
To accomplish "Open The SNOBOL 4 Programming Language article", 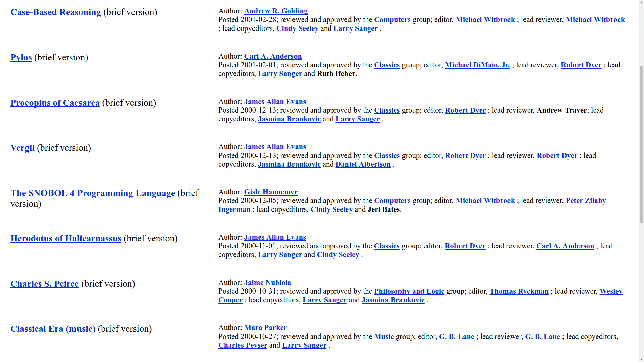I will 93,193.
